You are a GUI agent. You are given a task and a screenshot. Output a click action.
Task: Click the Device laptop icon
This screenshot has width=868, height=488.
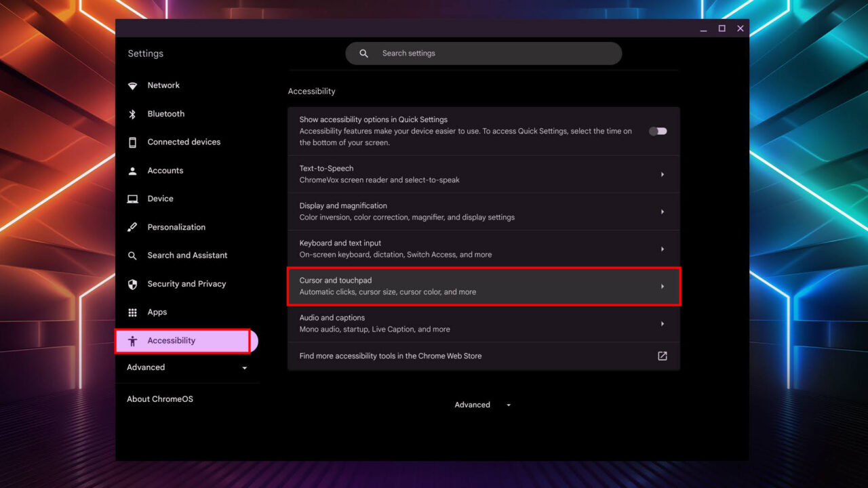[133, 199]
